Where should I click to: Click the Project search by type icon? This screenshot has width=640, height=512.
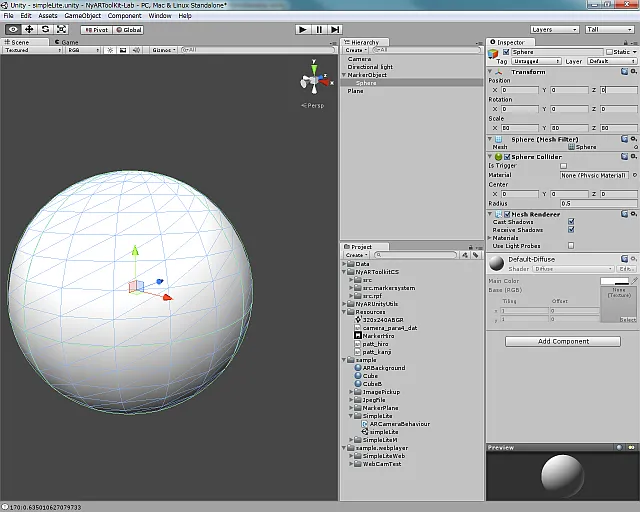coord(464,255)
